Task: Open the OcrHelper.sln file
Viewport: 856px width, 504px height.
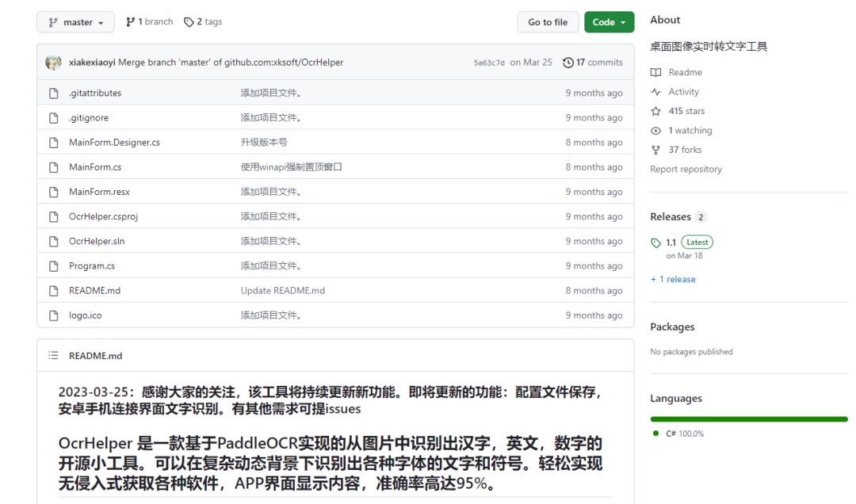Action: pyautogui.click(x=97, y=242)
